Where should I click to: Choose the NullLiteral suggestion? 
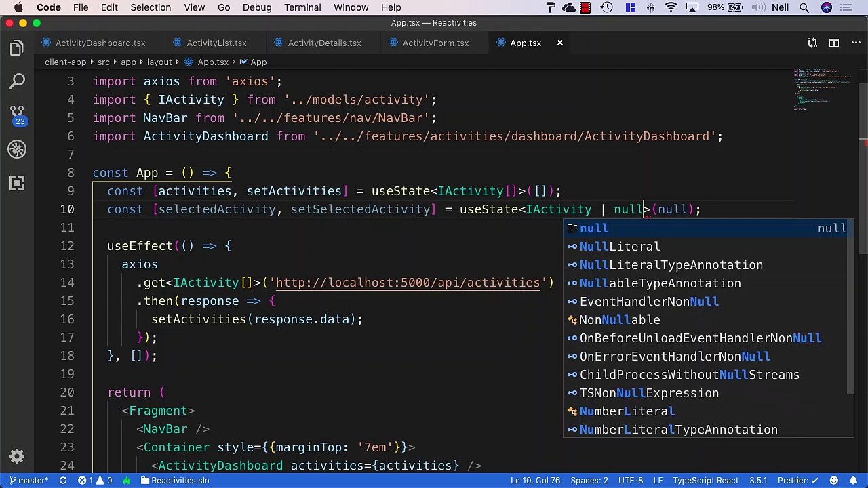point(706,247)
